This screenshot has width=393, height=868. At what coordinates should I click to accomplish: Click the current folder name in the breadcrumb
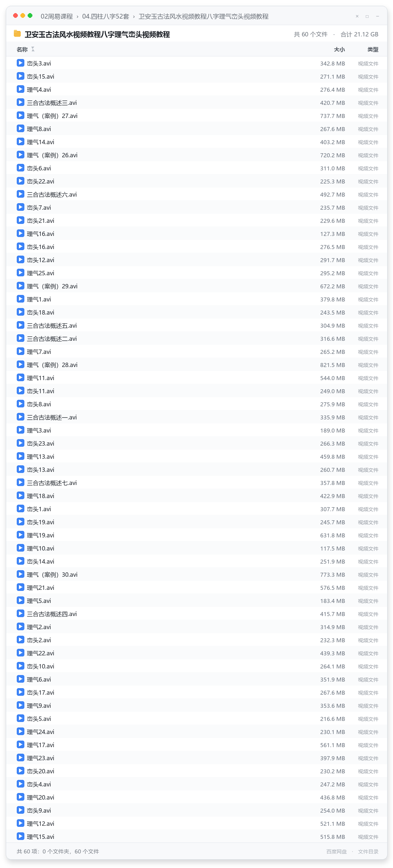(203, 16)
